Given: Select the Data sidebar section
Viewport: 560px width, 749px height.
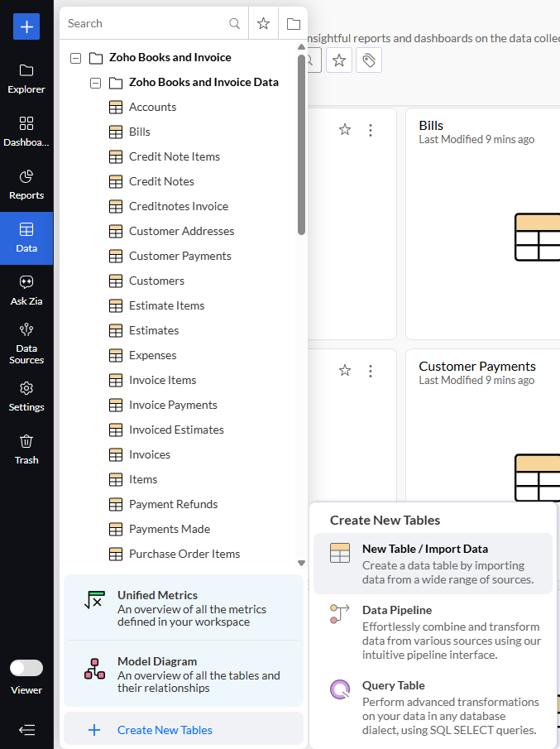Looking at the screenshot, I should pyautogui.click(x=26, y=238).
